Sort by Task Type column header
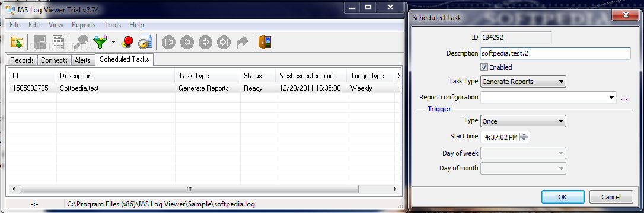 point(208,75)
